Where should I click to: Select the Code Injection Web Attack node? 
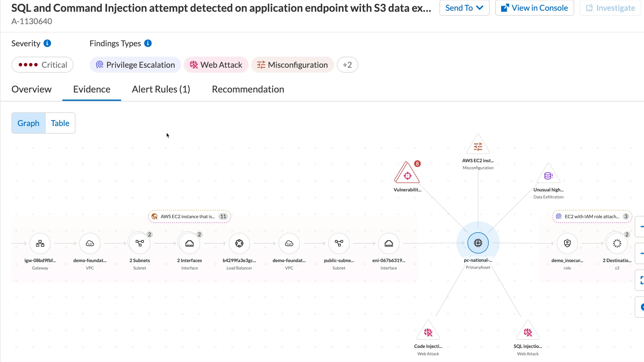[428, 332]
